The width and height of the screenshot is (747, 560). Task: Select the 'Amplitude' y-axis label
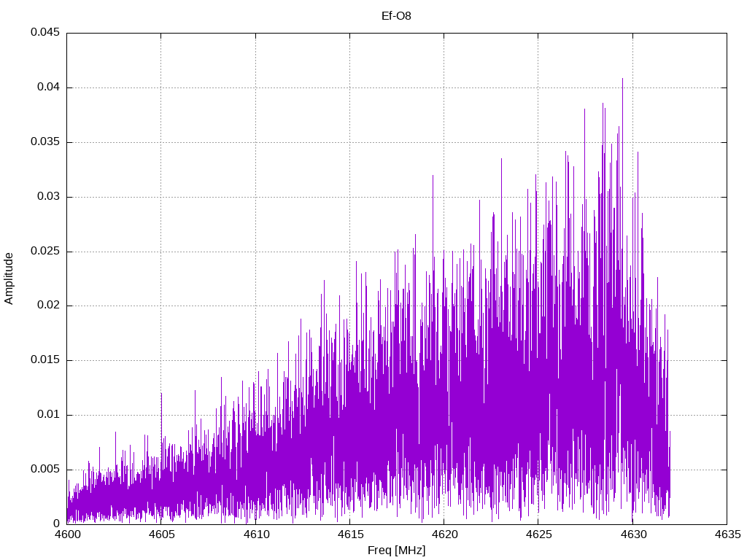(x=9, y=279)
